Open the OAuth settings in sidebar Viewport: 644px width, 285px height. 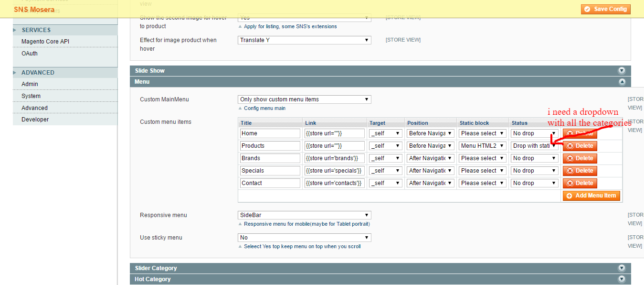[30, 54]
